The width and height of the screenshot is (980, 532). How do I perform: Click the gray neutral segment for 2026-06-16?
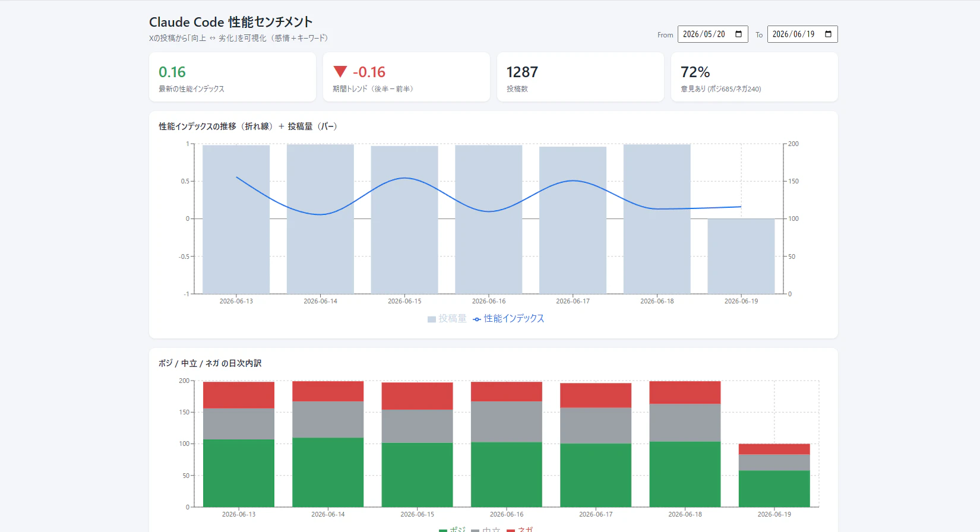(x=507, y=422)
